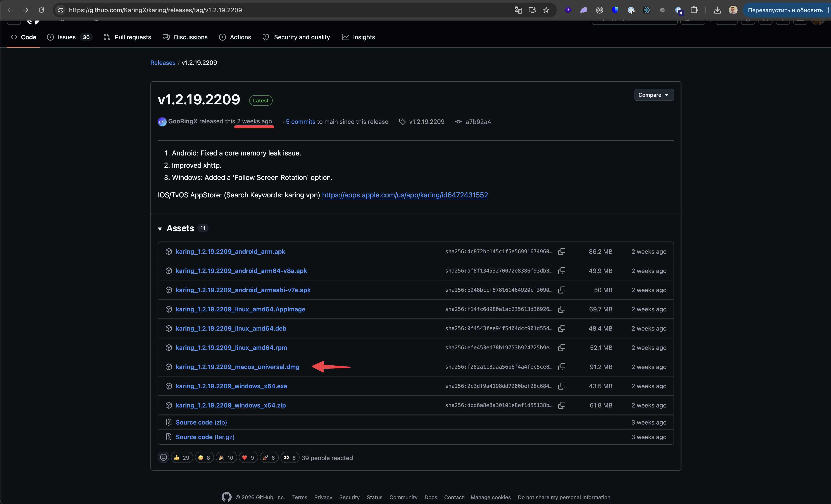Copy SHA256 hash for android_armeabi-v7a.apk

(562, 290)
